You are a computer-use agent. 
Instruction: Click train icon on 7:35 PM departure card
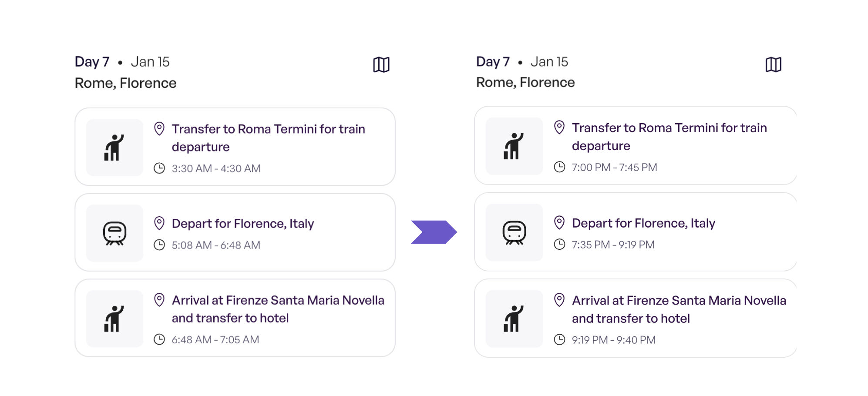(514, 232)
